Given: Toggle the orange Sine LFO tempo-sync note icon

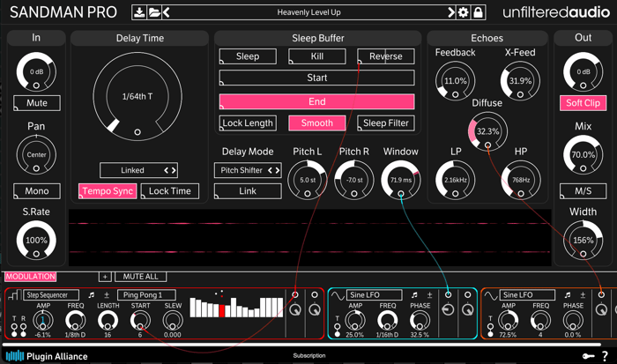Looking at the screenshot, I should [x=568, y=294].
